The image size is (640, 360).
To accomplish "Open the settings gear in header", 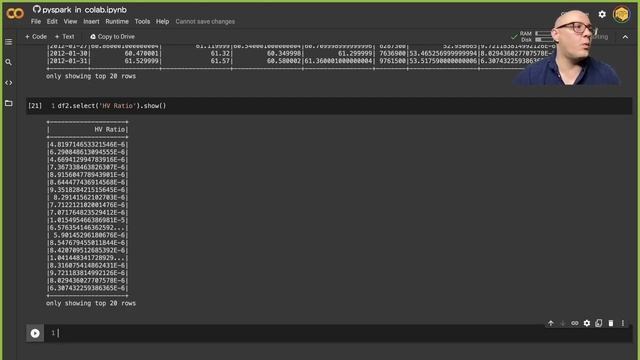I will pyautogui.click(x=602, y=14).
